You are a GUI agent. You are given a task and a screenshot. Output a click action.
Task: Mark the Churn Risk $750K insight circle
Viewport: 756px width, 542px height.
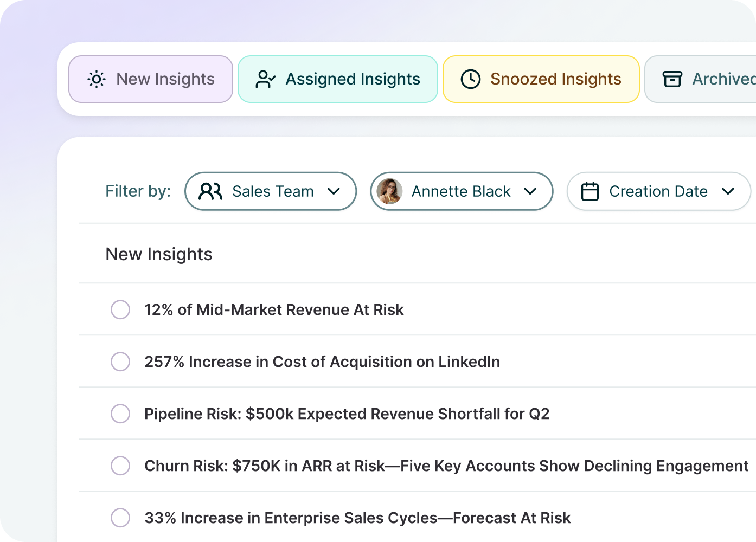point(120,466)
